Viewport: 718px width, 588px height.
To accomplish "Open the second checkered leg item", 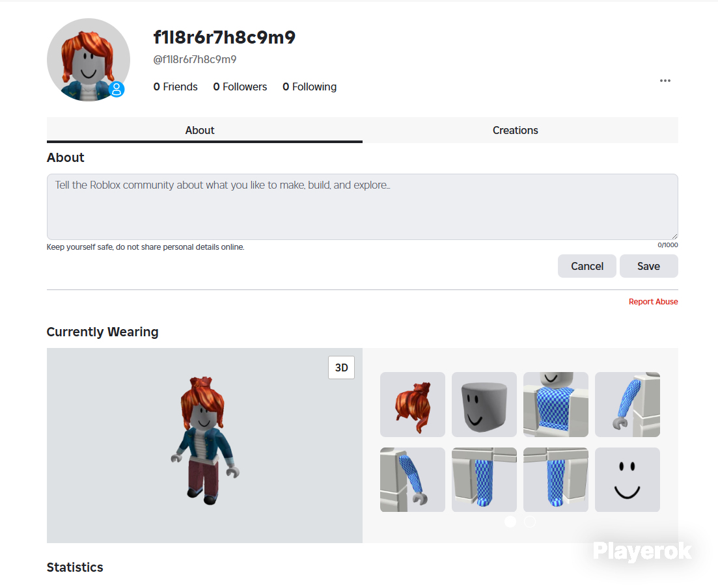I will click(555, 479).
